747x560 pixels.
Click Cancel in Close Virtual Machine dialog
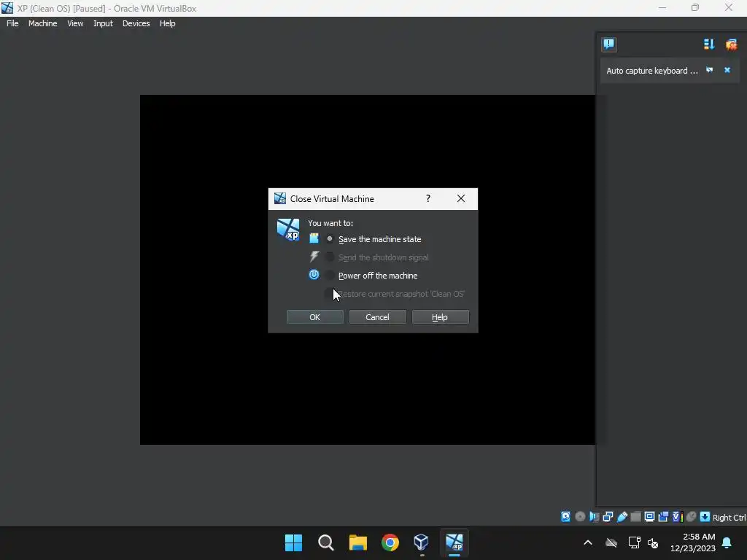tap(377, 317)
